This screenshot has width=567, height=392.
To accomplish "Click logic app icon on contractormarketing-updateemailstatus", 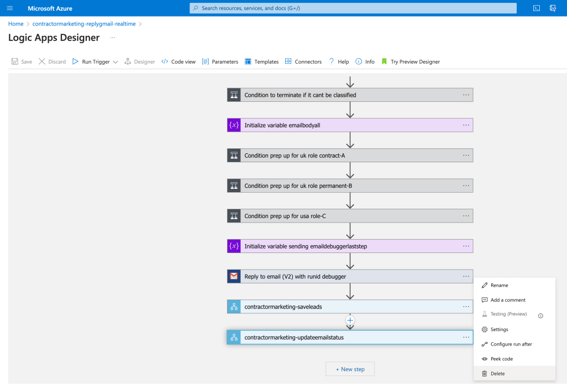I will click(x=234, y=337).
